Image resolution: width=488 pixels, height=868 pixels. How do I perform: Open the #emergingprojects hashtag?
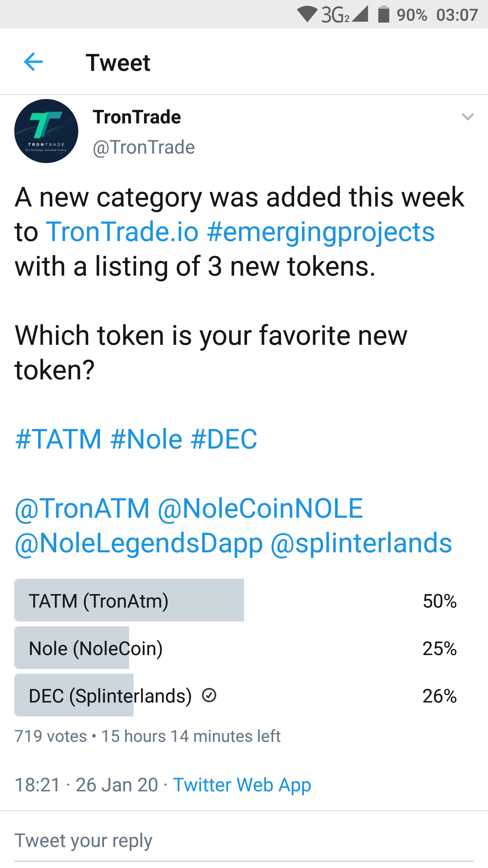321,233
